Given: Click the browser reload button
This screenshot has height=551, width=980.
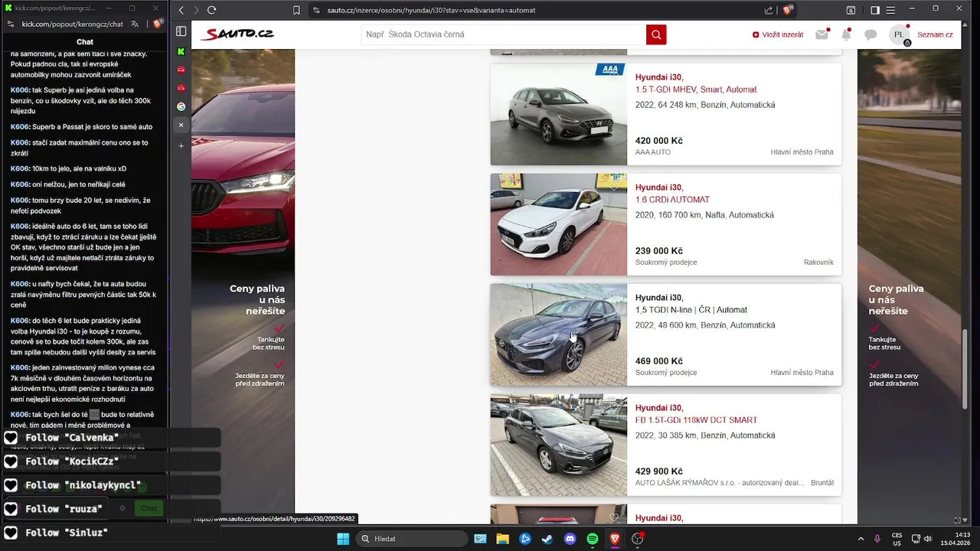Looking at the screenshot, I should click(x=211, y=10).
